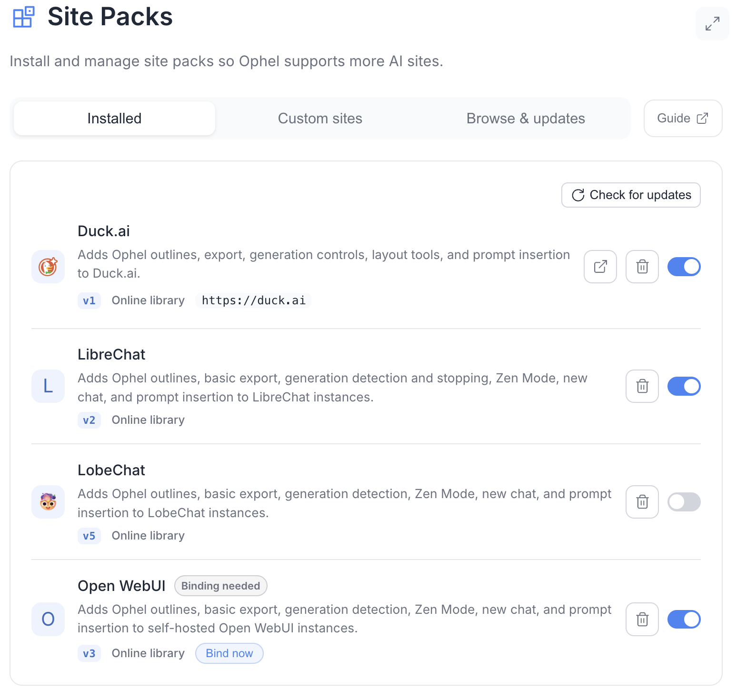Switch to the Custom sites tab
Image resolution: width=737 pixels, height=700 pixels.
click(x=320, y=119)
